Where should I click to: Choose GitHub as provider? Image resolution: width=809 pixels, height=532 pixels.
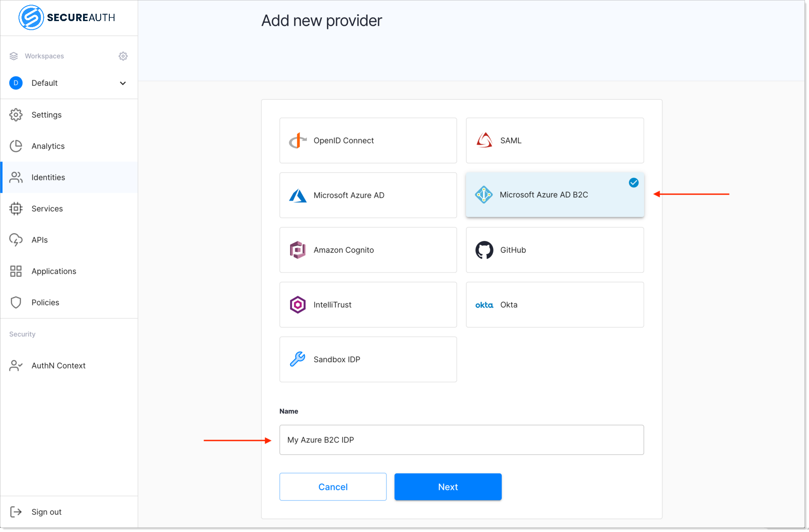coord(555,250)
